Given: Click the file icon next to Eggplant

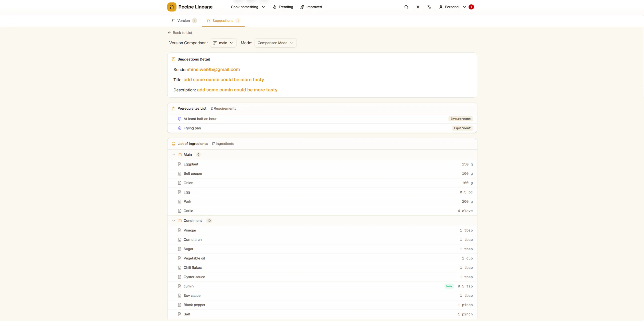Looking at the screenshot, I should tap(180, 164).
